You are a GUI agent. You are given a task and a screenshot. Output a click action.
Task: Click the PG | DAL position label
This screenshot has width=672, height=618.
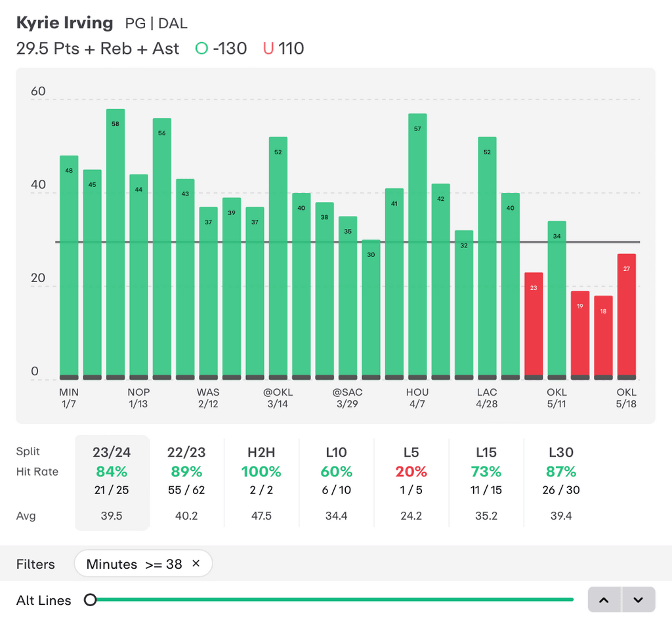click(x=156, y=23)
